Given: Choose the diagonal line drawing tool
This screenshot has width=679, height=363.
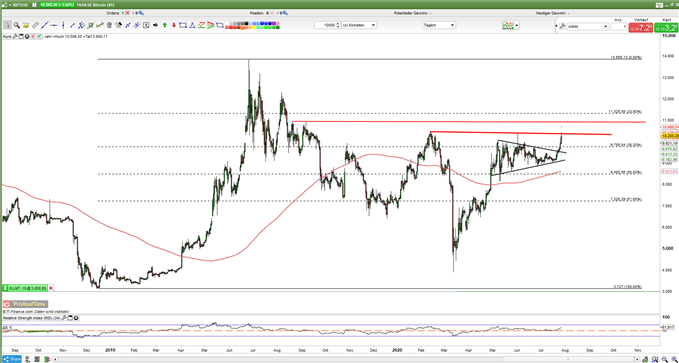Looking at the screenshot, I should (x=45, y=25).
